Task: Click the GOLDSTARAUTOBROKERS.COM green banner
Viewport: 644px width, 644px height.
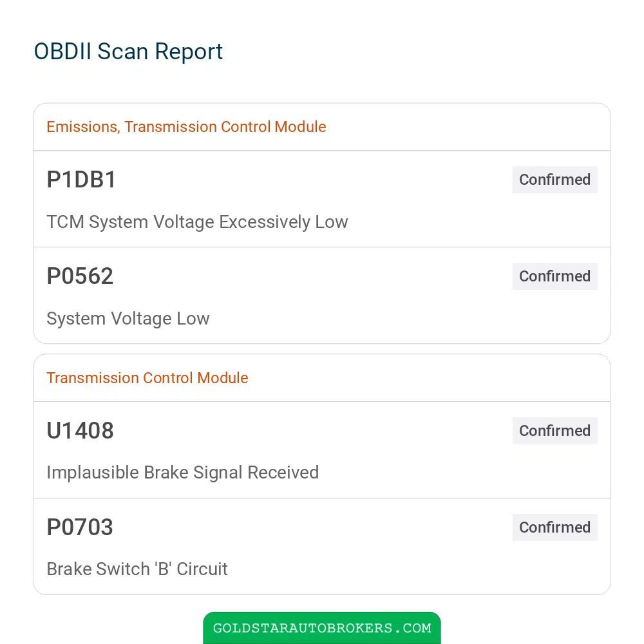Action: [322, 627]
